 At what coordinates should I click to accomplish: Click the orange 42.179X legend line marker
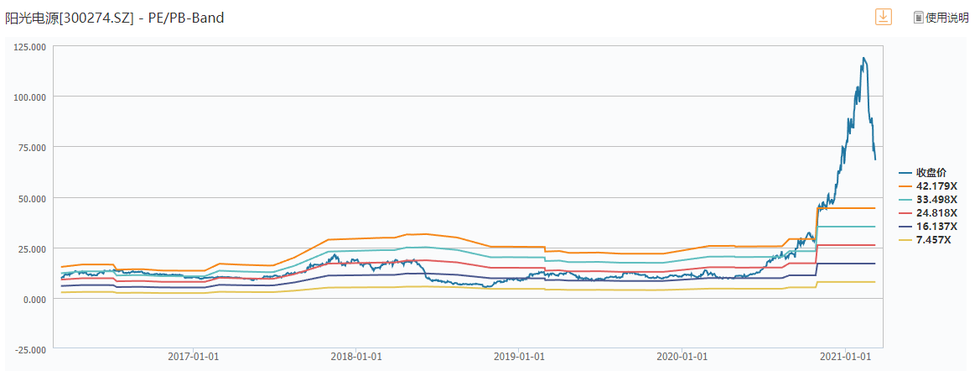pos(905,185)
